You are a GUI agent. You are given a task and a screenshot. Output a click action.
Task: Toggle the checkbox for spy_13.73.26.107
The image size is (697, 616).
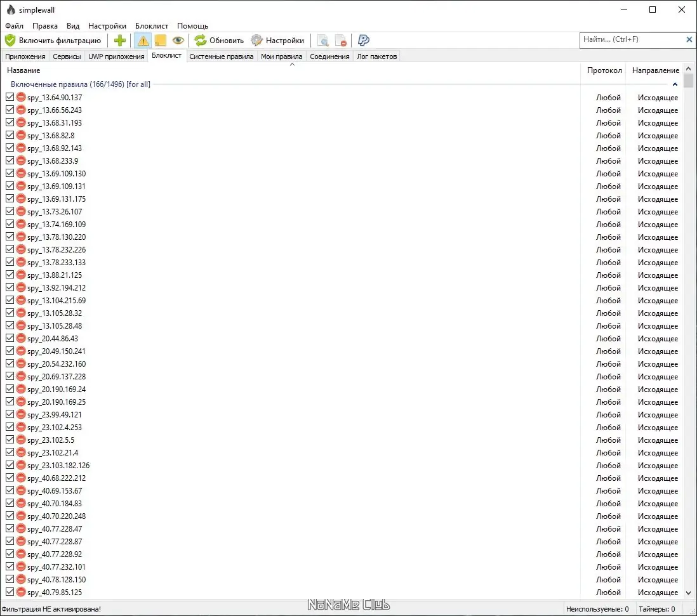pos(10,211)
